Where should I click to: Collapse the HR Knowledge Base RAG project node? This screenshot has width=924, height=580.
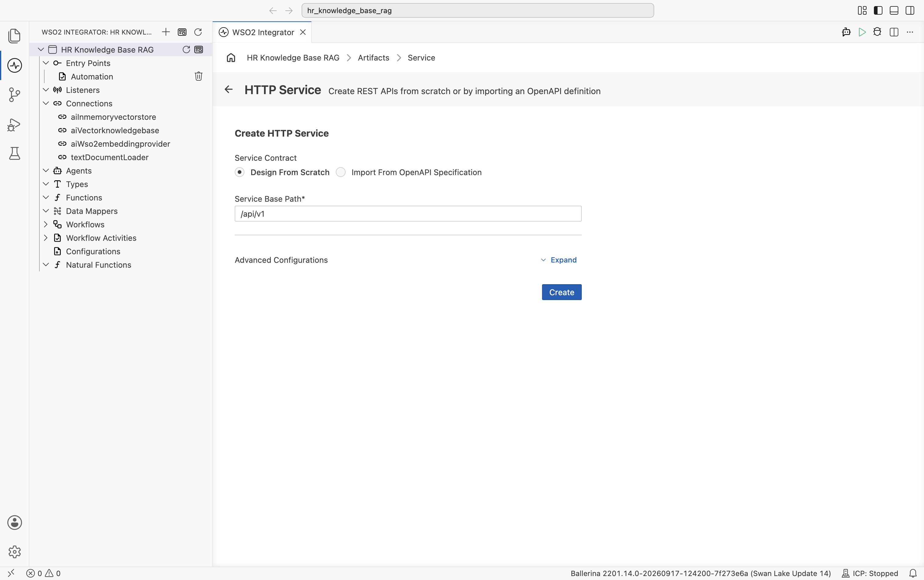click(41, 50)
